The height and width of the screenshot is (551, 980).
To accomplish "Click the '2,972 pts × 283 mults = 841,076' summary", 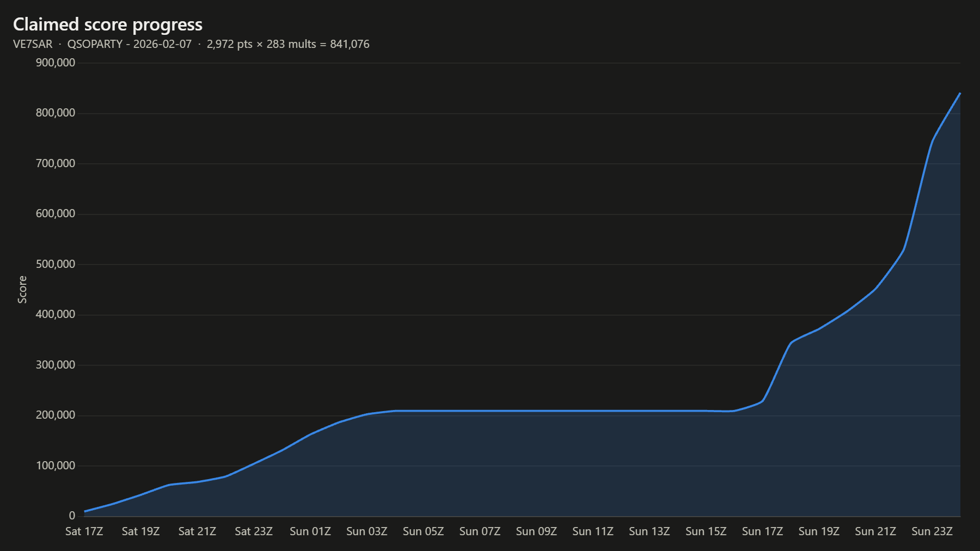I will [288, 44].
